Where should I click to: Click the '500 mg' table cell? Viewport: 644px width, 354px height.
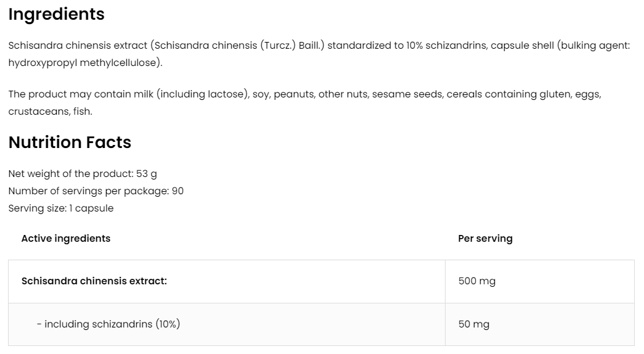tap(476, 281)
